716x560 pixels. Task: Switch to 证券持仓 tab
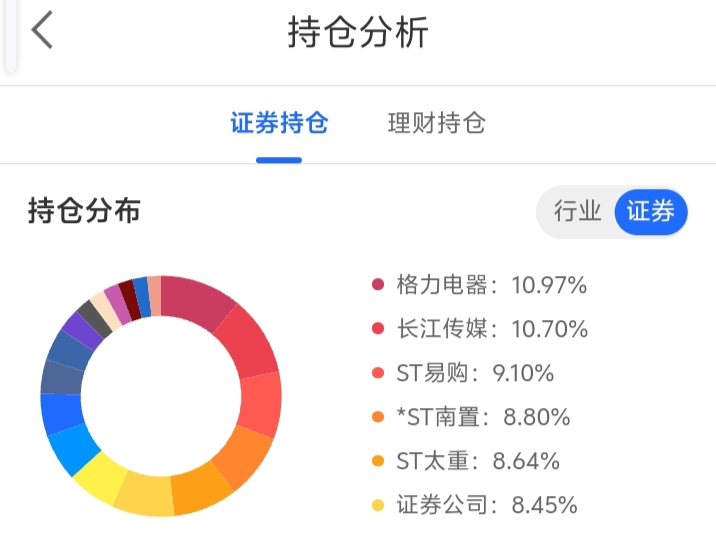[279, 124]
